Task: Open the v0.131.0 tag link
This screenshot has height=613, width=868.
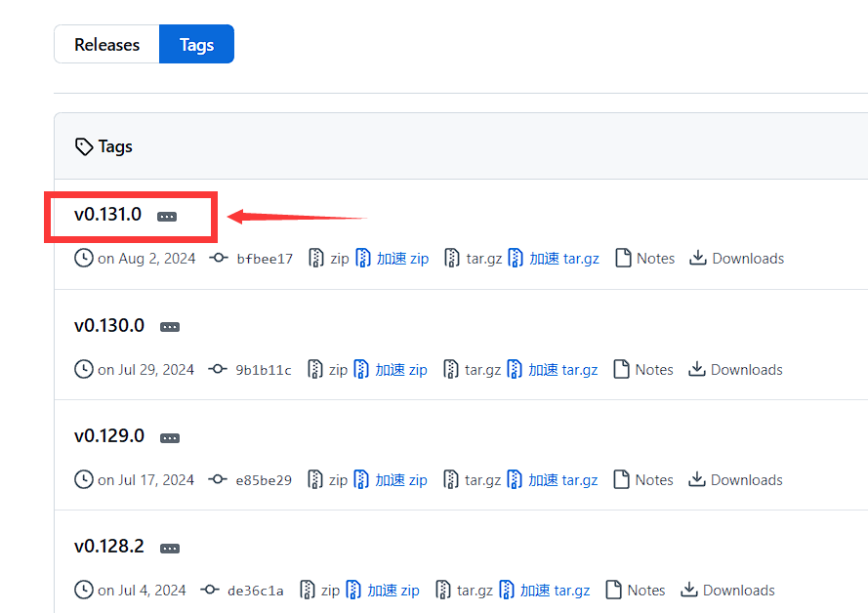Action: click(x=107, y=215)
